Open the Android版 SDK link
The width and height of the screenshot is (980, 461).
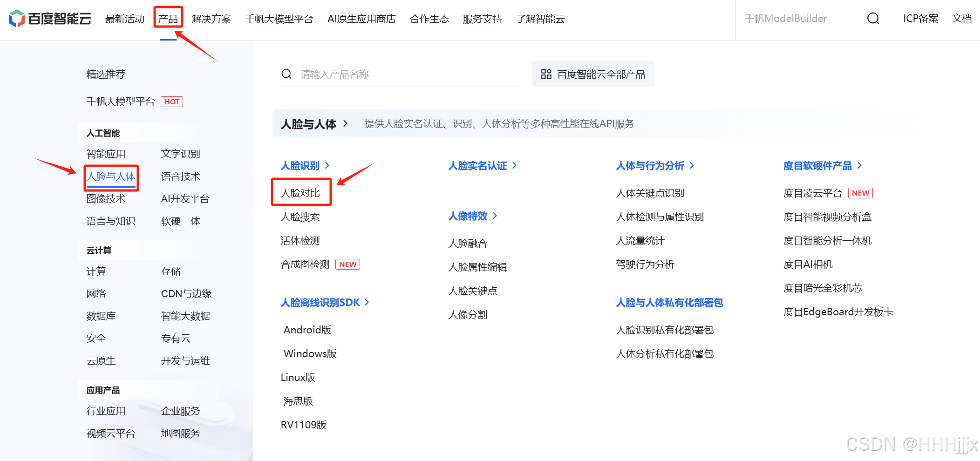click(307, 330)
